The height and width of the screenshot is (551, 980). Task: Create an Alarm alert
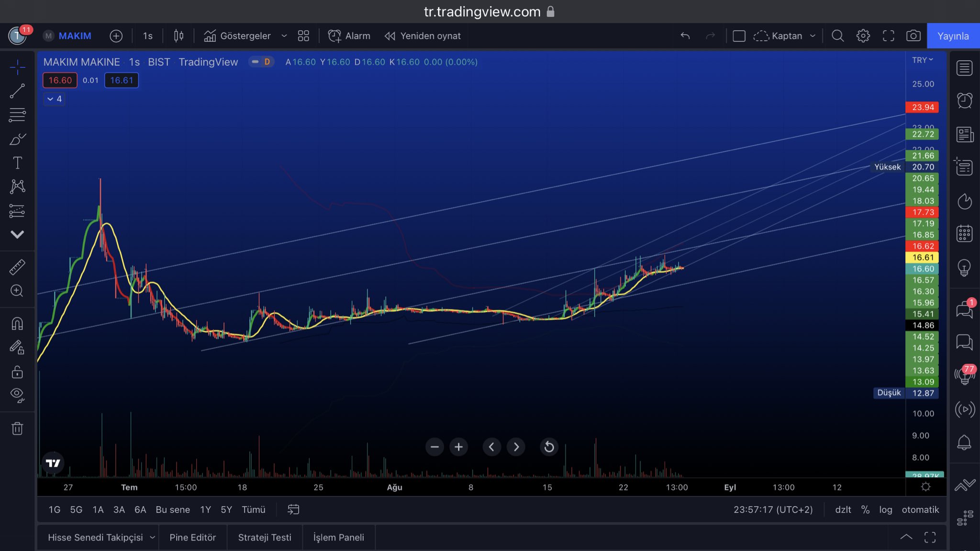tap(349, 36)
